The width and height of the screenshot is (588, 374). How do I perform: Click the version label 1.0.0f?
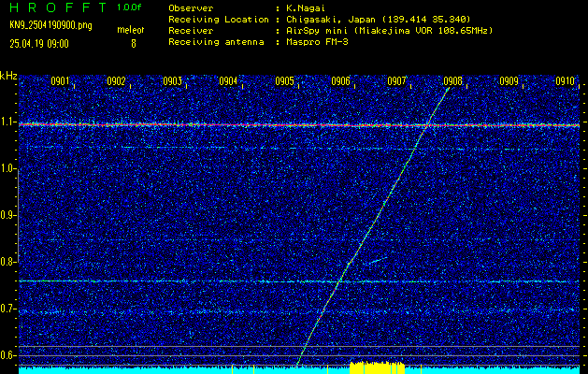tap(129, 7)
